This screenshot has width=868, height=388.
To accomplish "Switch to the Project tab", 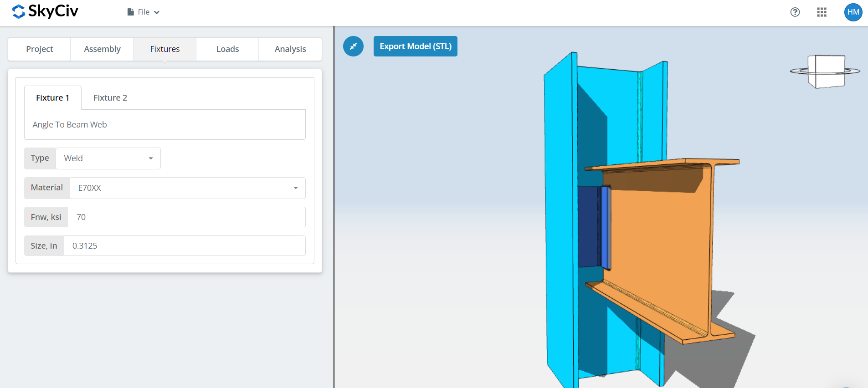I will pos(40,49).
